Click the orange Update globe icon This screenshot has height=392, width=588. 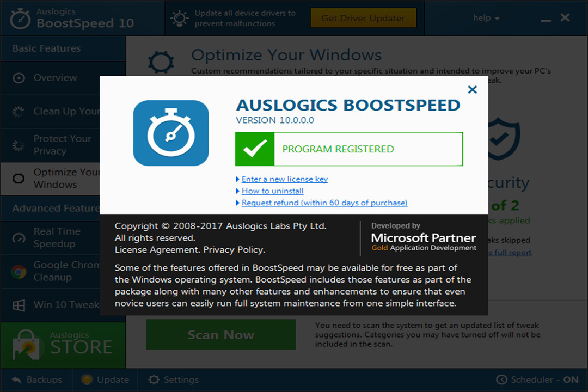[87, 379]
